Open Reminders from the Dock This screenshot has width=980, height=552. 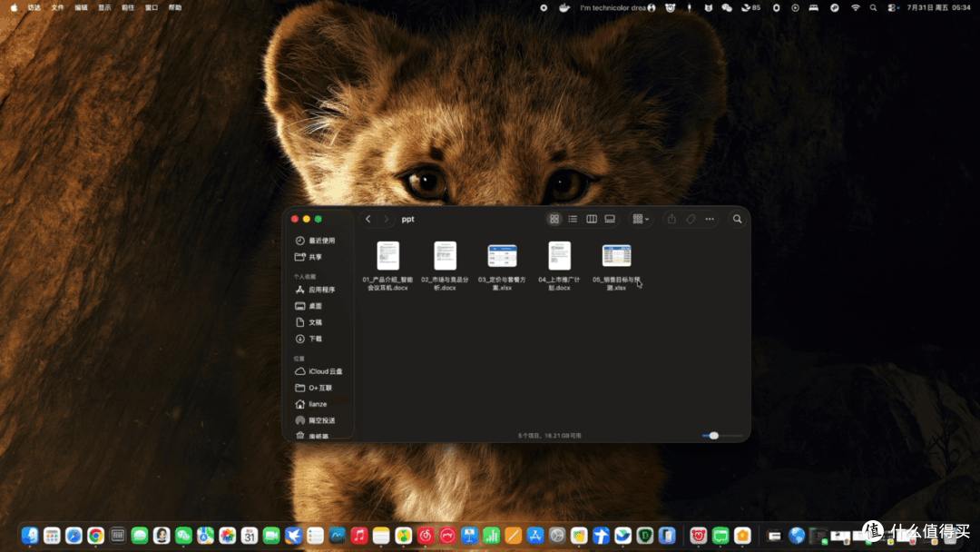[315, 535]
